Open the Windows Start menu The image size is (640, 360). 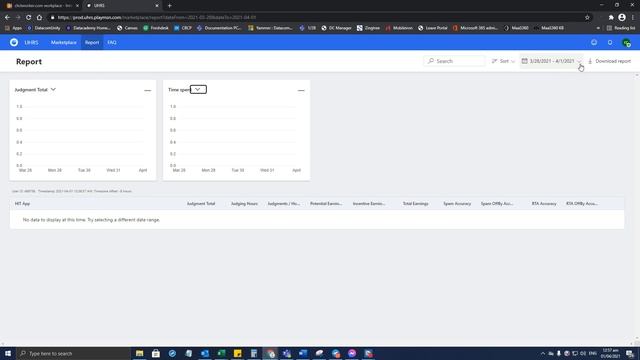point(8,353)
